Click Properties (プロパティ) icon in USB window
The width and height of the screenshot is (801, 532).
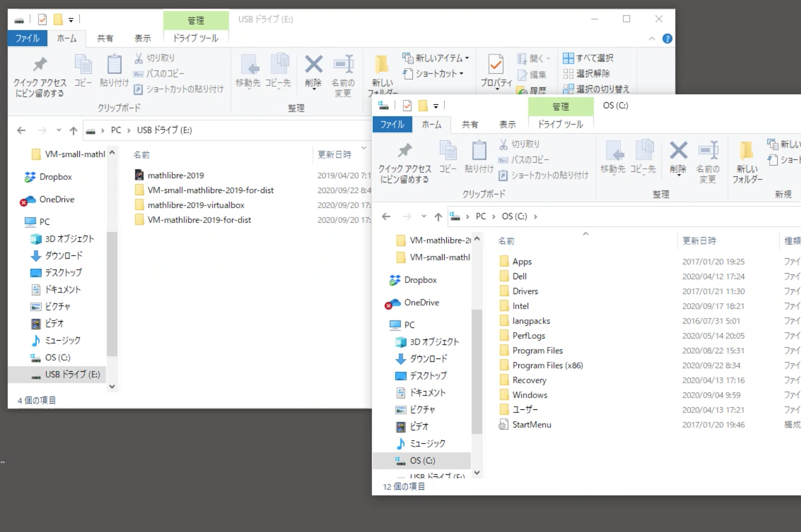click(496, 71)
